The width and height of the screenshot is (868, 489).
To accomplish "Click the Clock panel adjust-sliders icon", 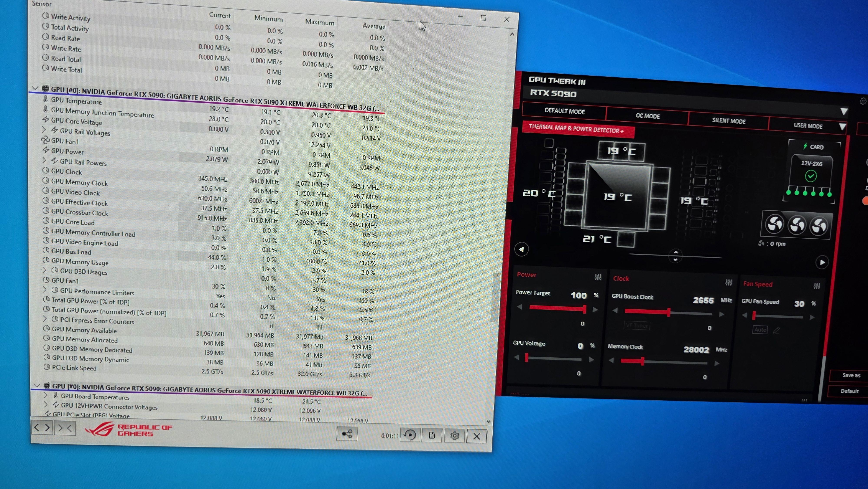I will tap(728, 282).
